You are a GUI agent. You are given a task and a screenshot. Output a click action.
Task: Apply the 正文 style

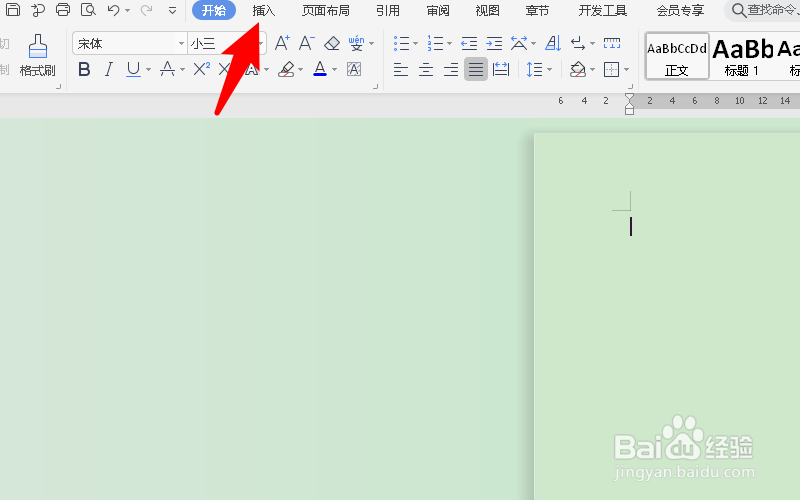tap(677, 56)
